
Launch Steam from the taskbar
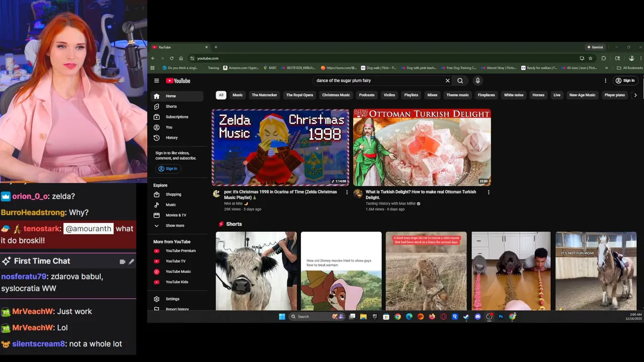pyautogui.click(x=466, y=317)
